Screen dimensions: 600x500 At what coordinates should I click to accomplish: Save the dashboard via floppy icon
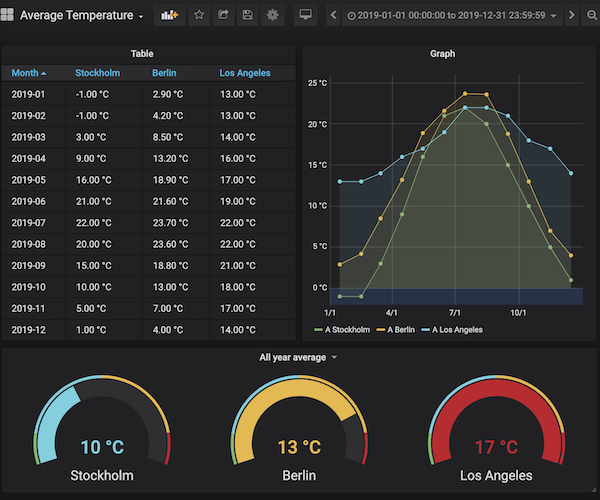248,15
